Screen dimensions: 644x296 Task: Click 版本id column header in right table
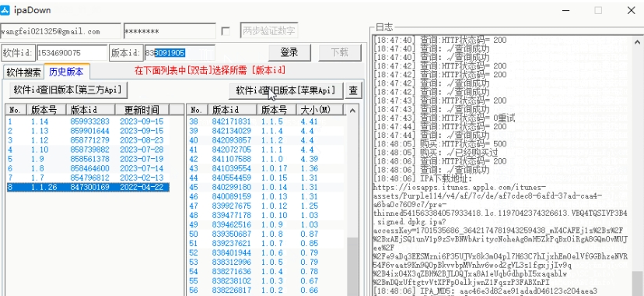click(233, 110)
